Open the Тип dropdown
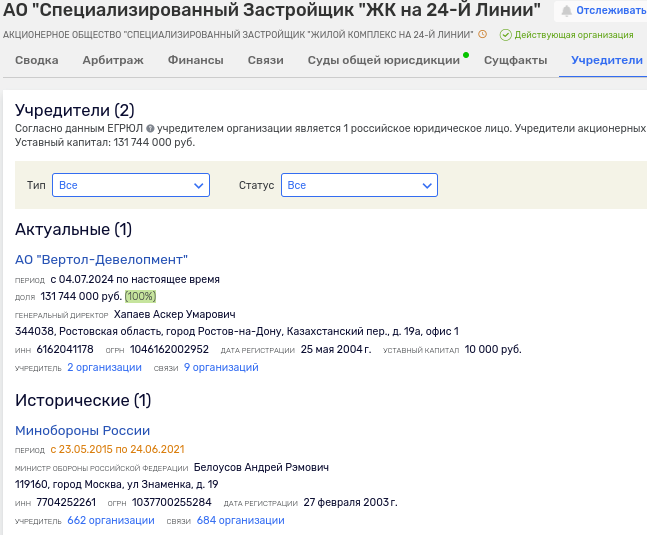The image size is (647, 535). pyautogui.click(x=131, y=185)
